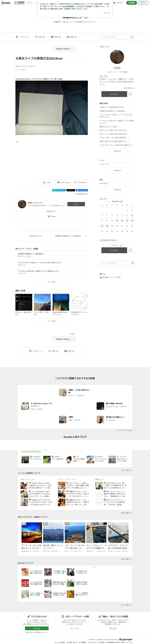Open the recommended article 共働き、ママ友には言えない話

79,391
